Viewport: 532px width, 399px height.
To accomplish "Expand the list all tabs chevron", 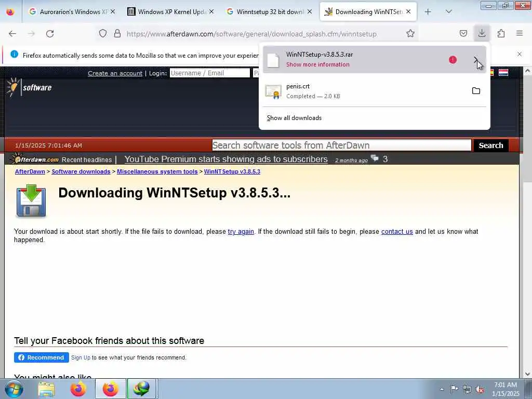I will [x=449, y=12].
